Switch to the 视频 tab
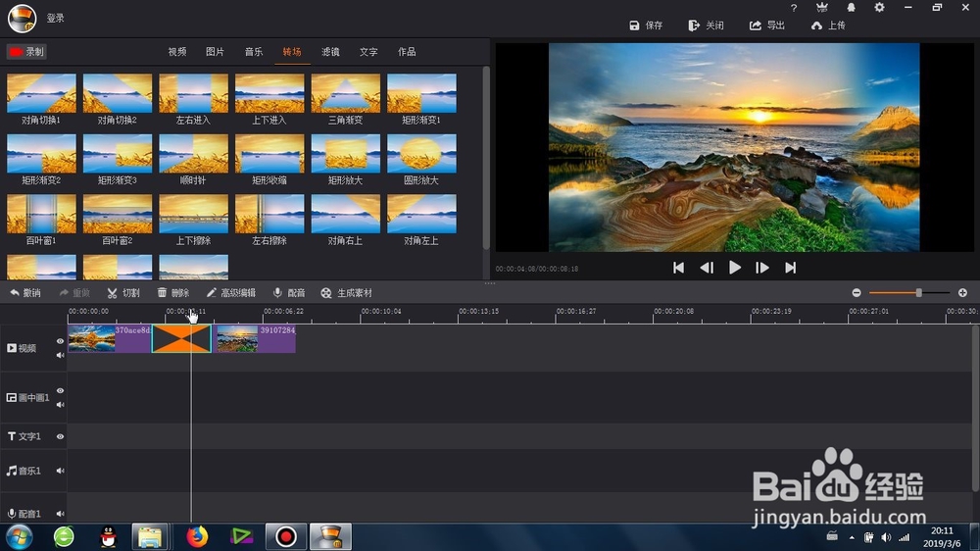This screenshot has width=980, height=551. tap(176, 52)
